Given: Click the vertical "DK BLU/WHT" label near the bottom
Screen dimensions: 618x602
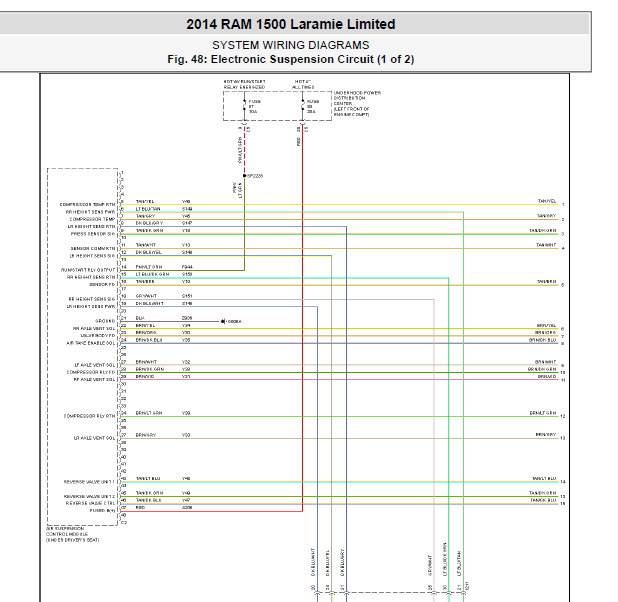Looking at the screenshot, I should pyautogui.click(x=313, y=562).
